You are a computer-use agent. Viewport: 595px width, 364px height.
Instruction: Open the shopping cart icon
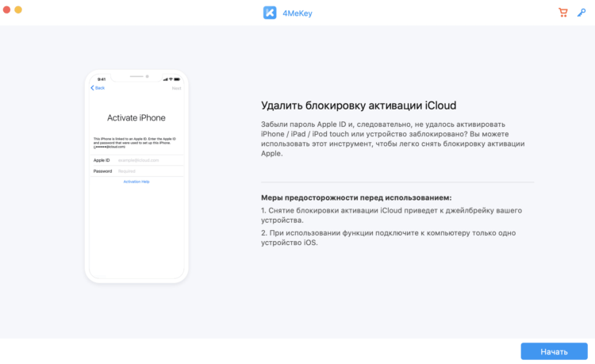point(563,13)
